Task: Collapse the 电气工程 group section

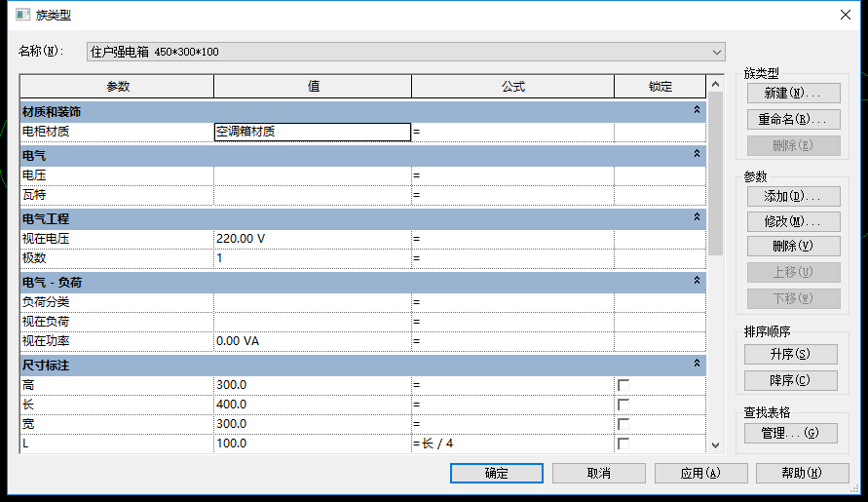Action: point(697,216)
